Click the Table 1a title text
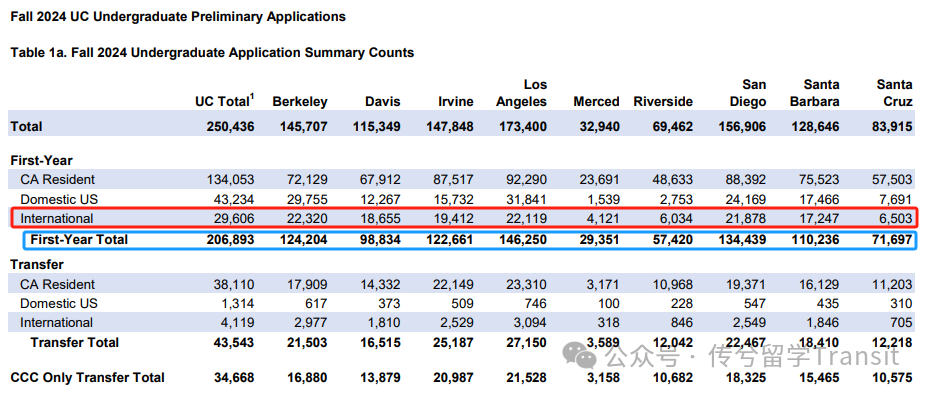The image size is (927, 393). tap(212, 52)
